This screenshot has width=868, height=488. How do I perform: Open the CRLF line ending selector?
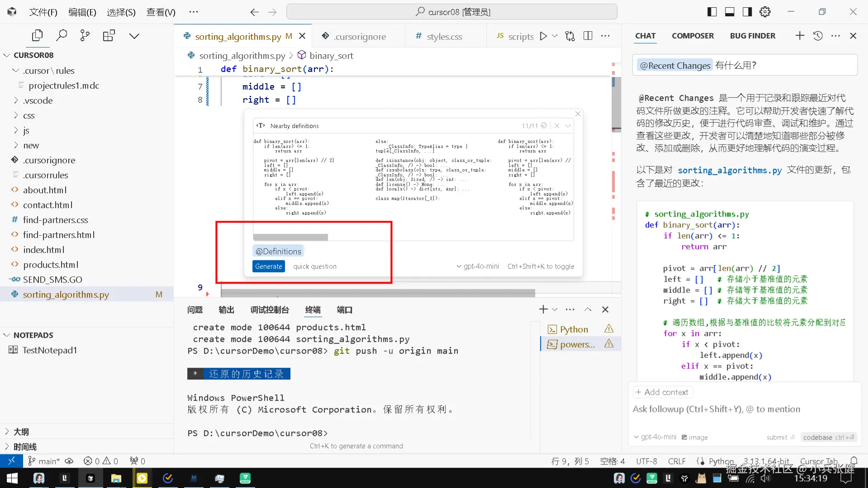tap(677, 461)
